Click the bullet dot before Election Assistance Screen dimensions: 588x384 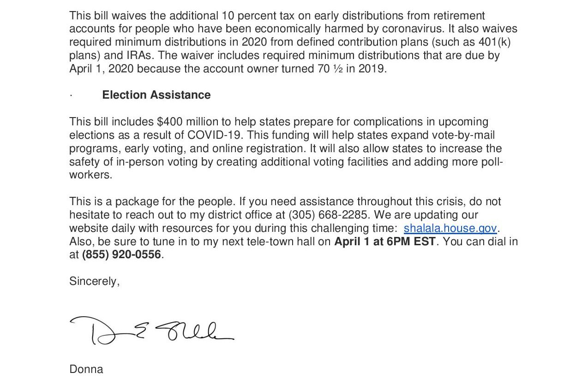click(71, 95)
